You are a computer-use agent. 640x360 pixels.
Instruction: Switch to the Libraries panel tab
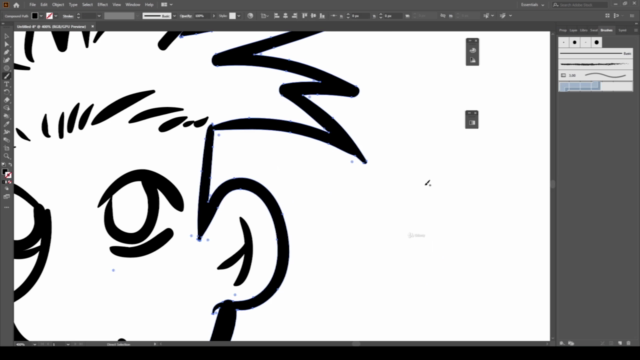coord(584,30)
